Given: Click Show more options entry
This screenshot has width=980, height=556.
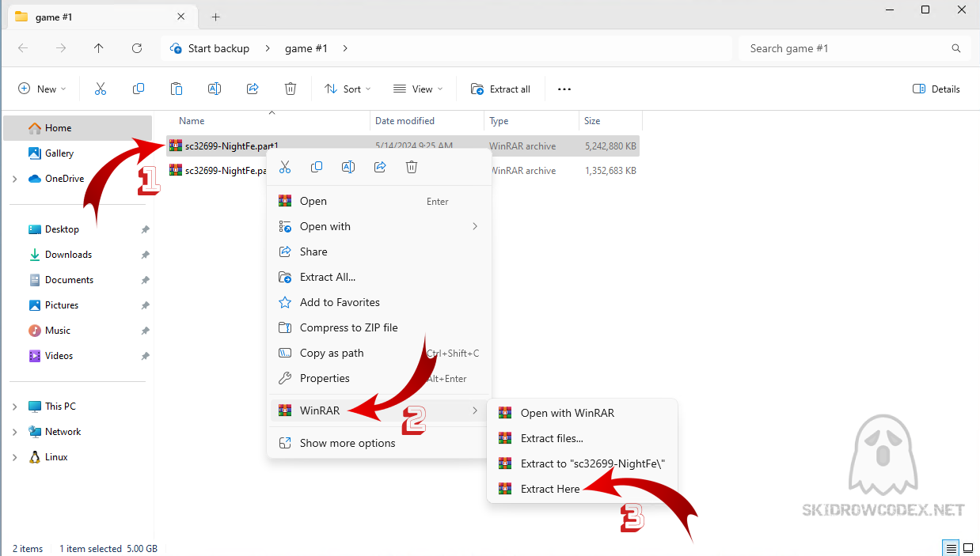Looking at the screenshot, I should [x=347, y=443].
